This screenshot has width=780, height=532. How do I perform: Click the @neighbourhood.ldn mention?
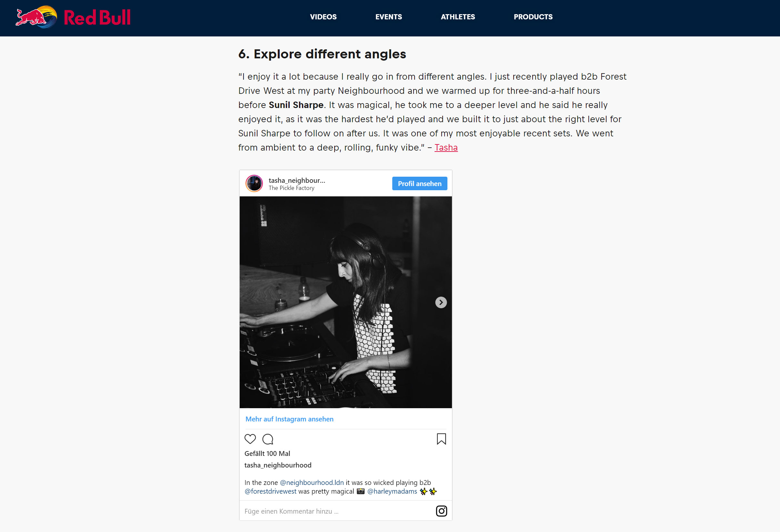(x=312, y=482)
